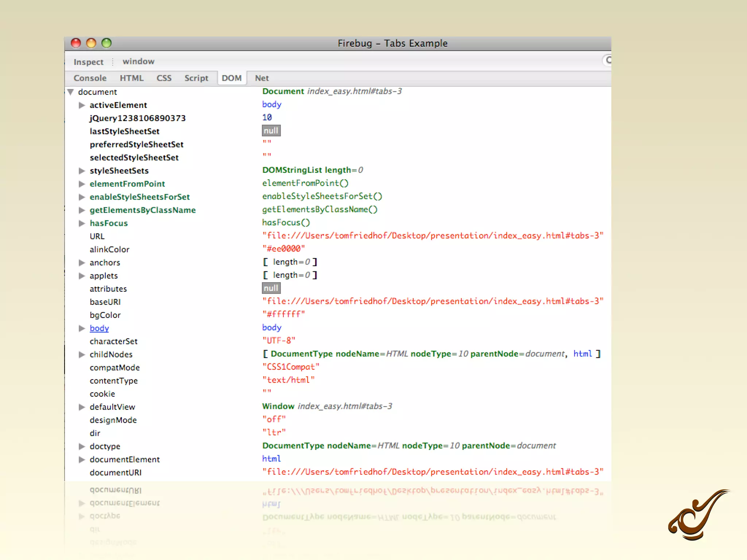Select the jQuery1238106890373 property
This screenshot has height=560, width=747.
138,118
